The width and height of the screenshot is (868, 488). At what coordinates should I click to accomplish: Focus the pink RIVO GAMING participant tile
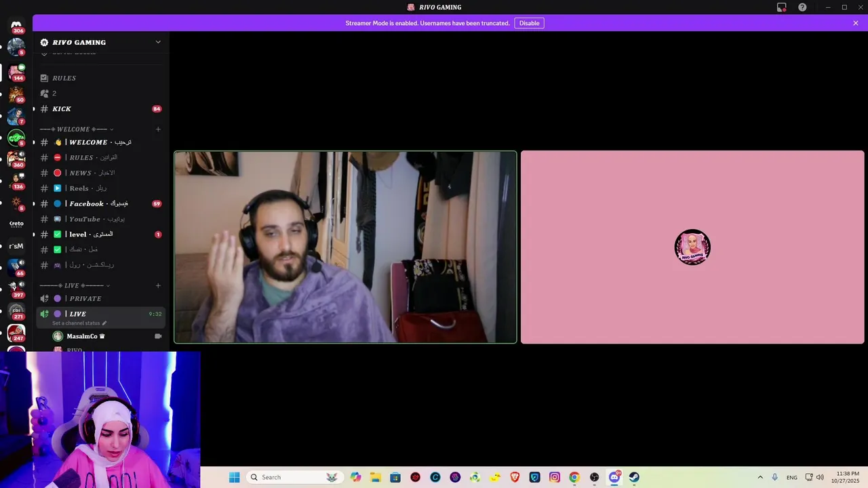(x=692, y=247)
